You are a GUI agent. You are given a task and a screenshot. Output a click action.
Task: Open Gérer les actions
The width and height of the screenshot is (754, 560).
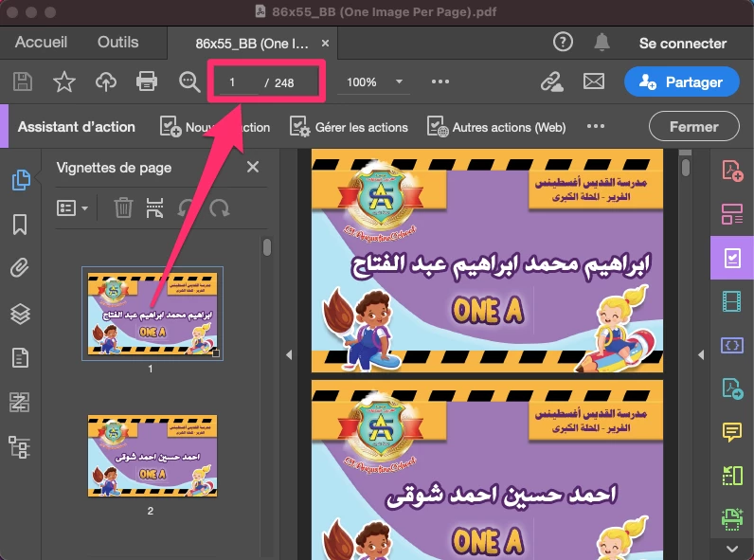click(349, 127)
